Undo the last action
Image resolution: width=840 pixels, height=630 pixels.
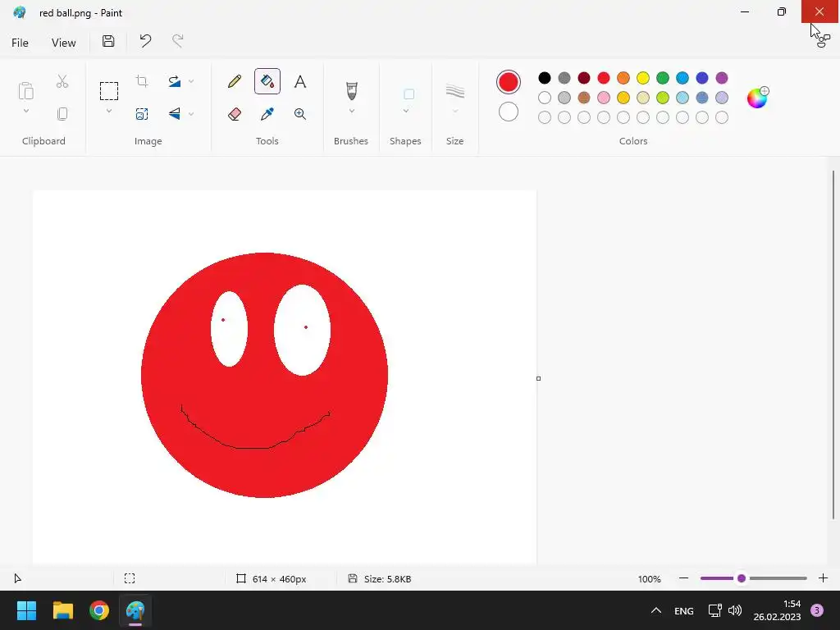click(145, 42)
